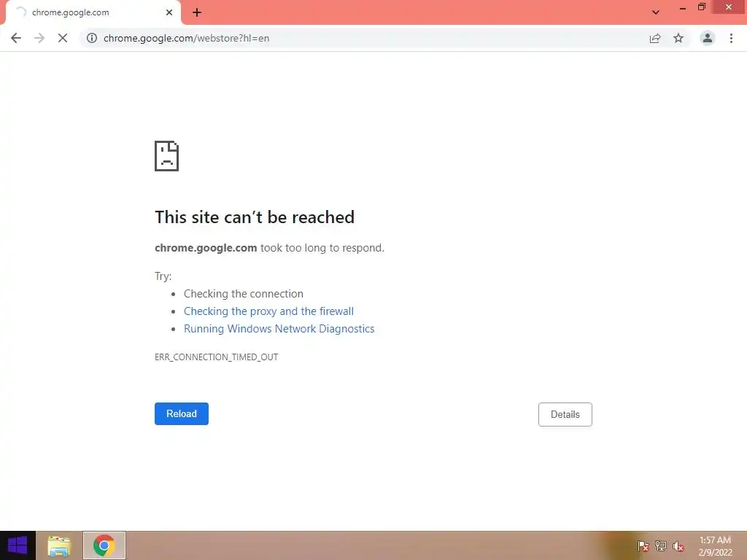Click the 'This site can't be reached' heading
Image resolution: width=747 pixels, height=560 pixels.
[x=255, y=217]
